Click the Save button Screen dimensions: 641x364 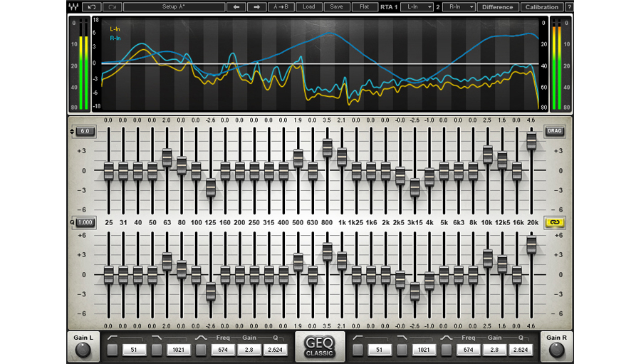tap(336, 6)
